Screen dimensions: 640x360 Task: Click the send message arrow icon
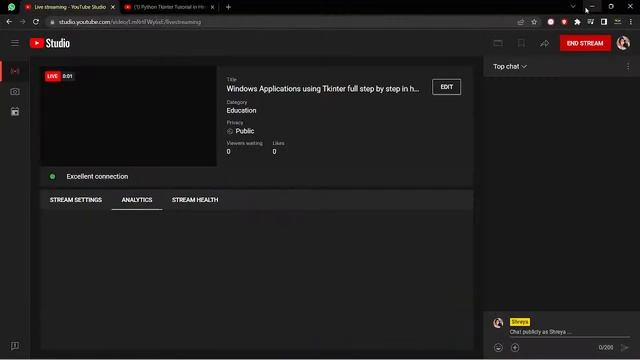[624, 347]
